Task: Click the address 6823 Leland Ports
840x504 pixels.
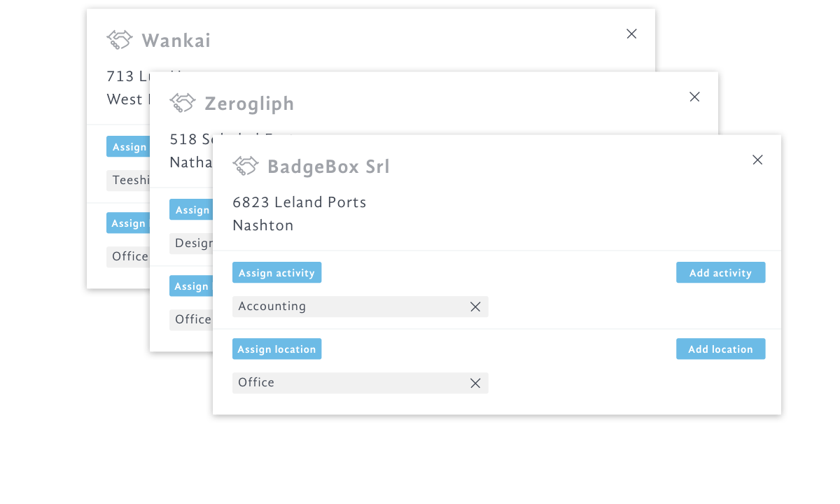Action: [300, 202]
